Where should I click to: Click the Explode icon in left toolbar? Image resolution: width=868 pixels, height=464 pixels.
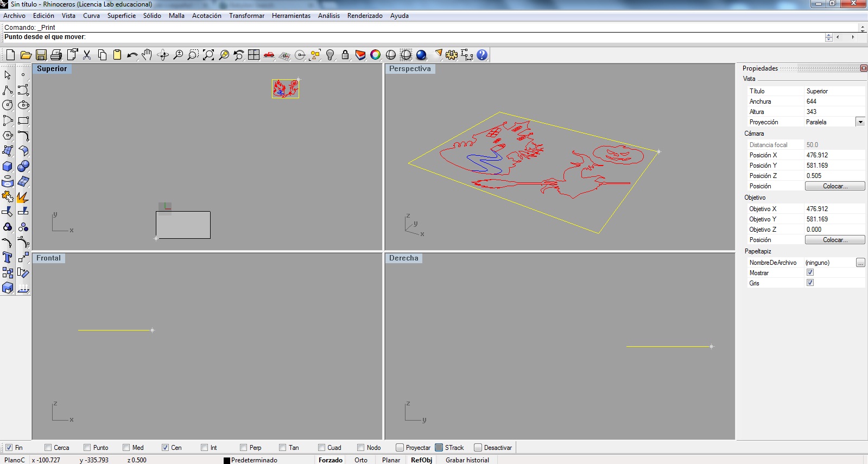pyautogui.click(x=23, y=196)
